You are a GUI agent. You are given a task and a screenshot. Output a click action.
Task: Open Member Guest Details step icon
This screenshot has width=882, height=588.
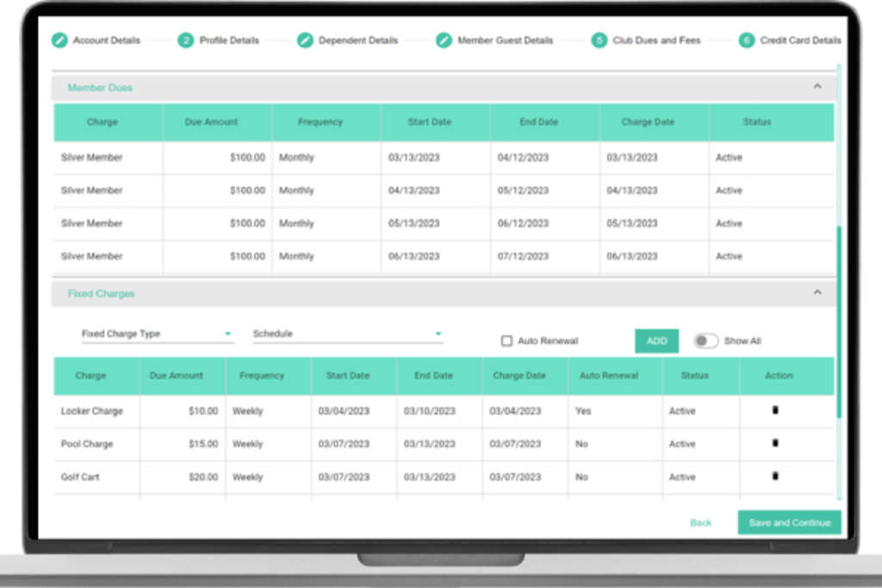444,40
